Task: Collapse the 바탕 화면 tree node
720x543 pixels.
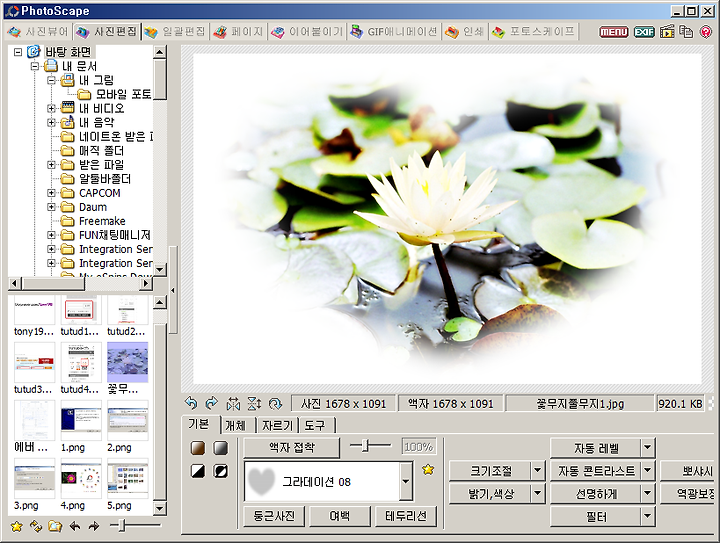Action: point(17,52)
